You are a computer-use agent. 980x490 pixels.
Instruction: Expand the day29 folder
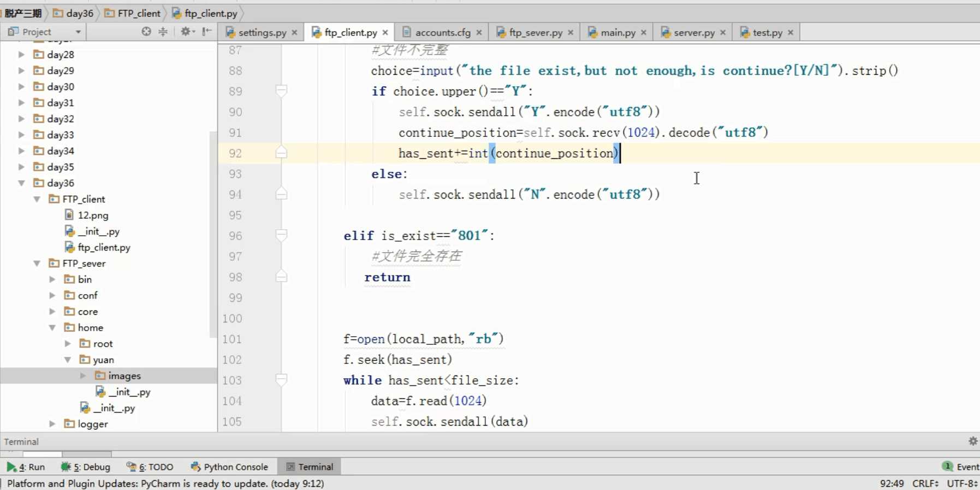tap(21, 70)
